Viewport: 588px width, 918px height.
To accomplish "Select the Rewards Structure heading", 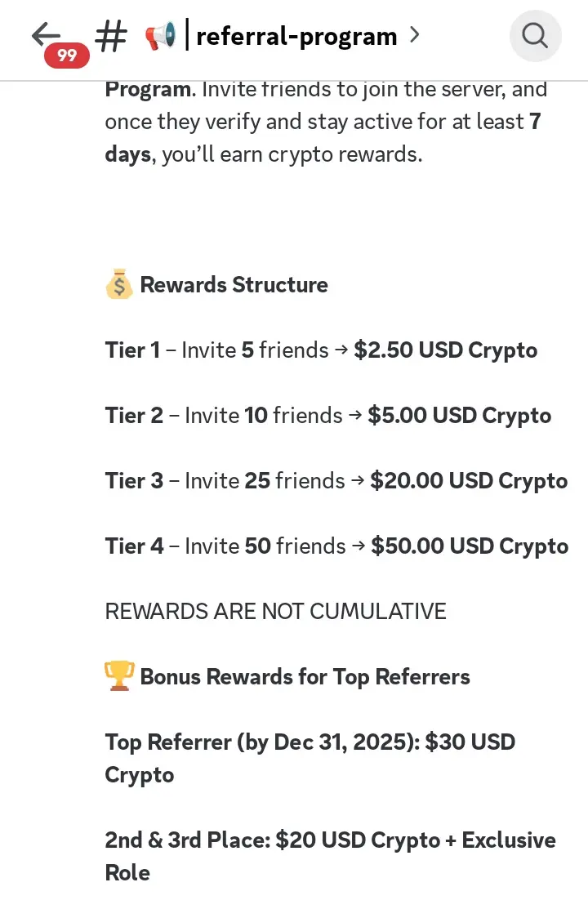I will tap(234, 285).
